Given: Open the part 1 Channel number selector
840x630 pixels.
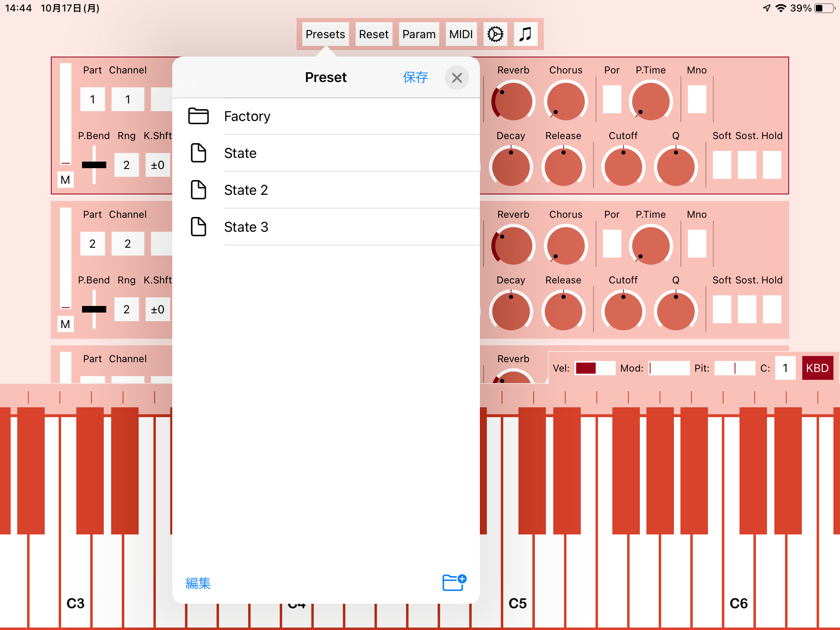Looking at the screenshot, I should (128, 99).
